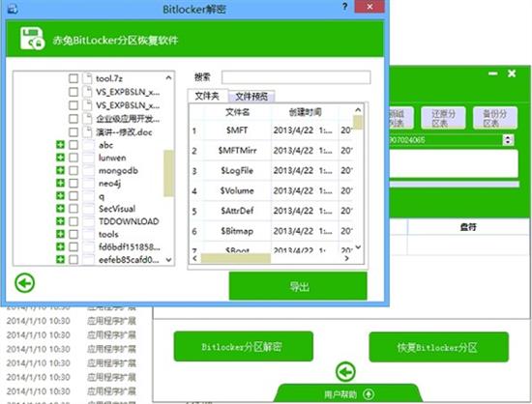Select the $AttrDef row in file table
This screenshot has height=404, width=532.
point(272,211)
